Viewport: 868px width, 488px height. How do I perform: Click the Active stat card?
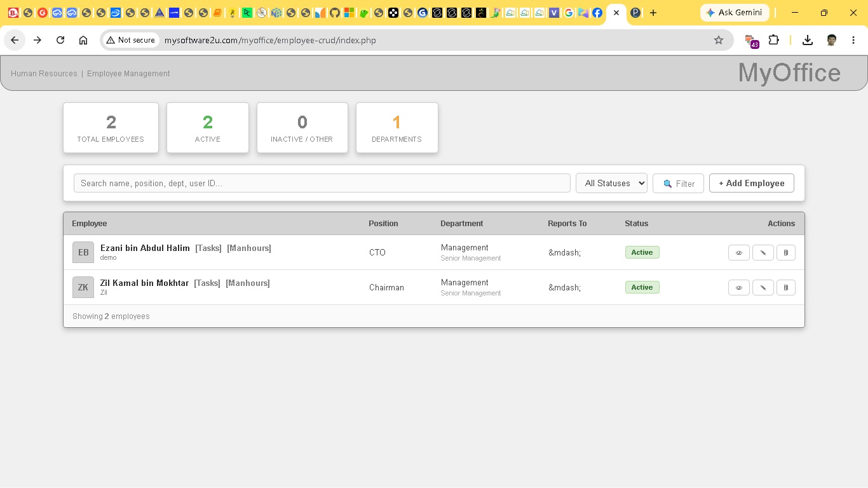[208, 128]
